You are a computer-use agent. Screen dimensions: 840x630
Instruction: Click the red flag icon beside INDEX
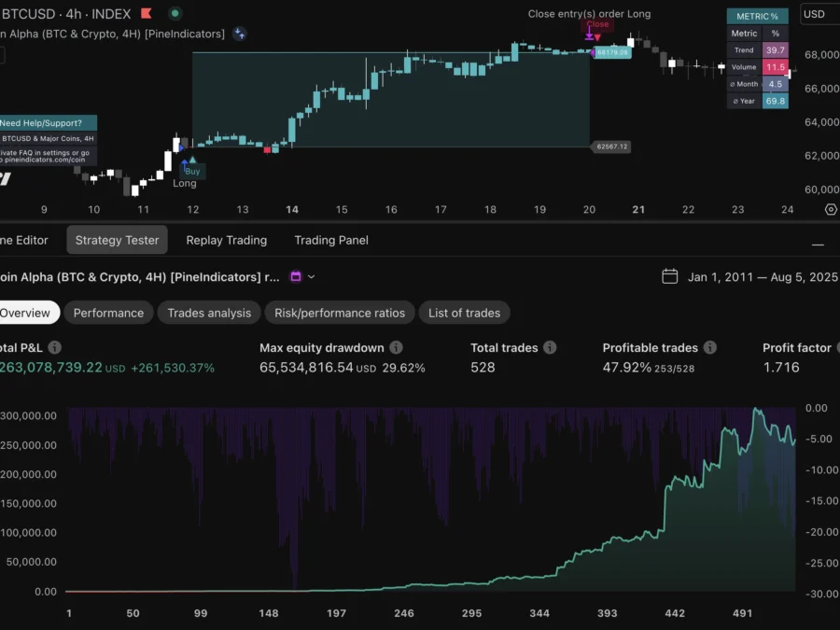tap(146, 13)
